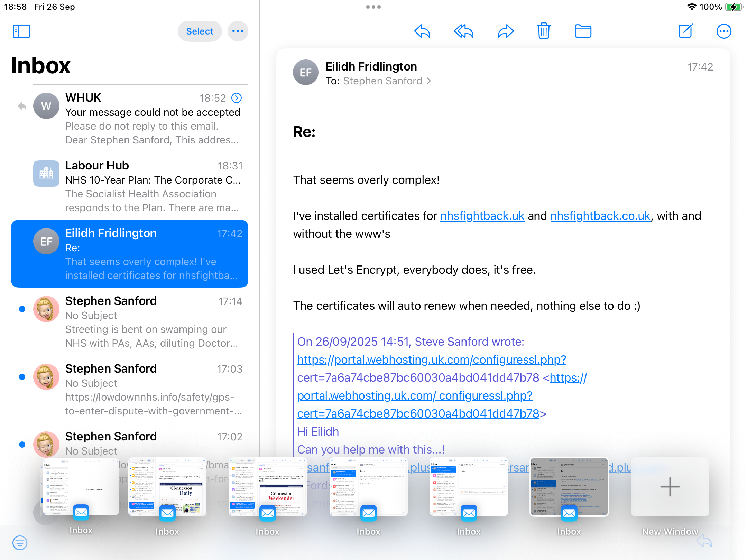747x560 pixels.
Task: Open the Labour Hub NHS email
Action: pos(154,186)
